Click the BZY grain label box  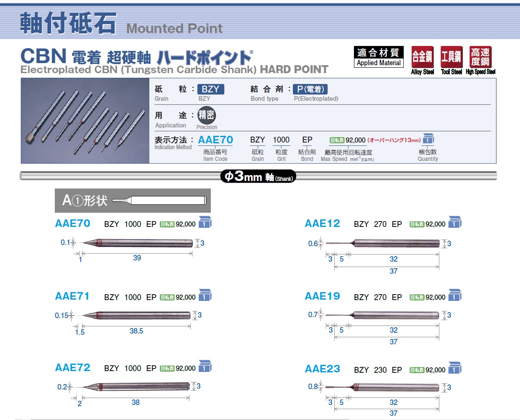pos(210,89)
